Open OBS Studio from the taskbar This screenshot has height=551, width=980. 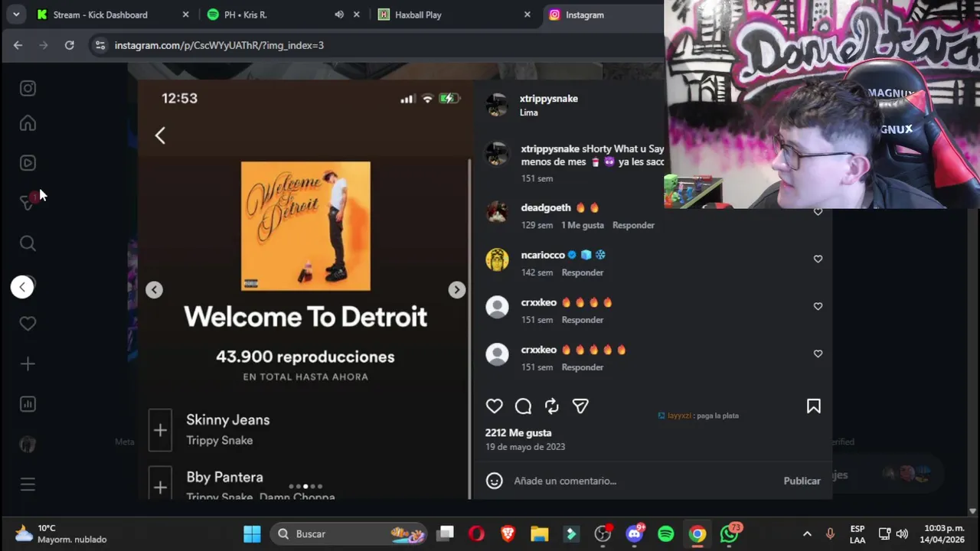(x=603, y=533)
